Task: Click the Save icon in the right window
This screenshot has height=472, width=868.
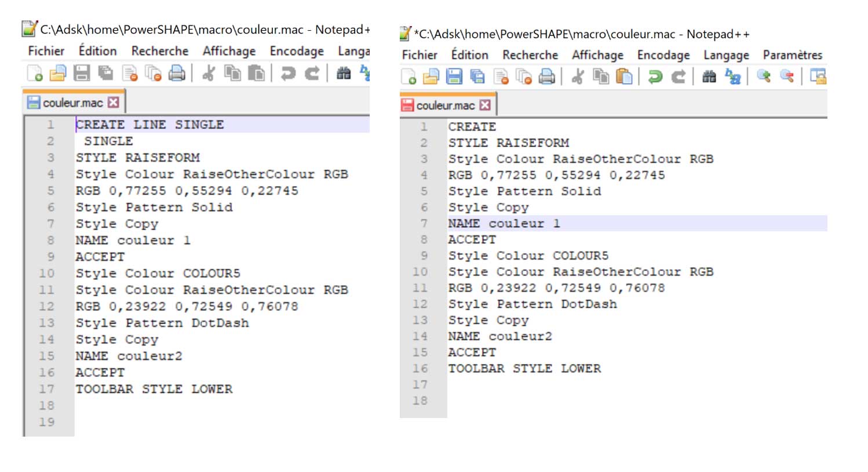Action: point(454,77)
